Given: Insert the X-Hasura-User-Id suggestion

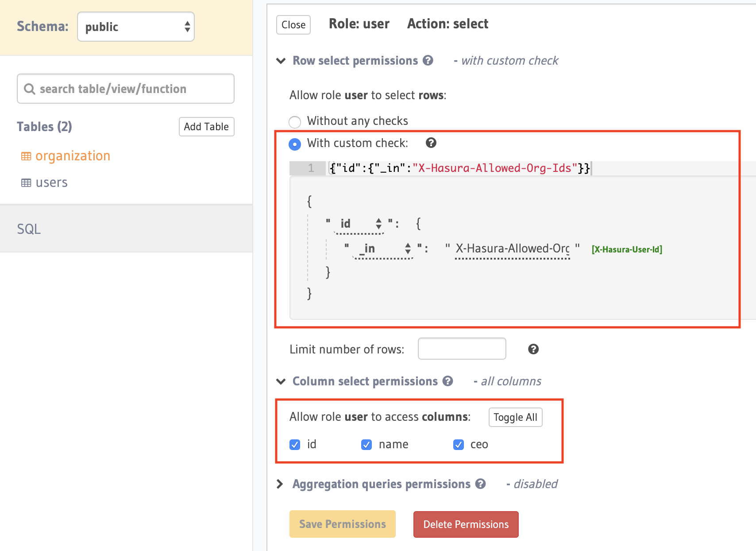Looking at the screenshot, I should [627, 249].
